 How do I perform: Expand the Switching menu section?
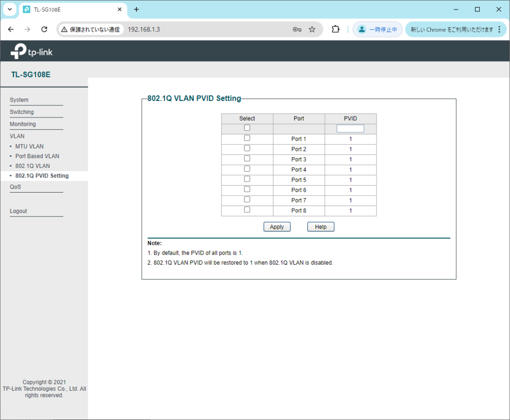point(22,112)
